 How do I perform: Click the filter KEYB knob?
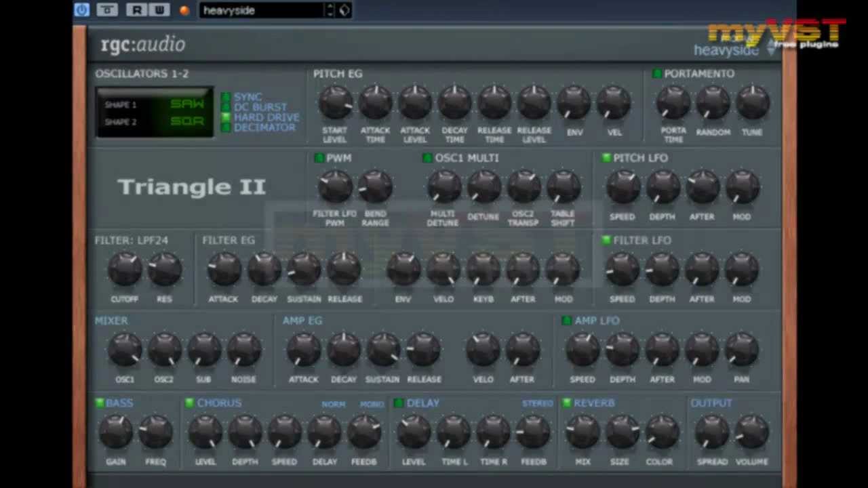pos(484,269)
